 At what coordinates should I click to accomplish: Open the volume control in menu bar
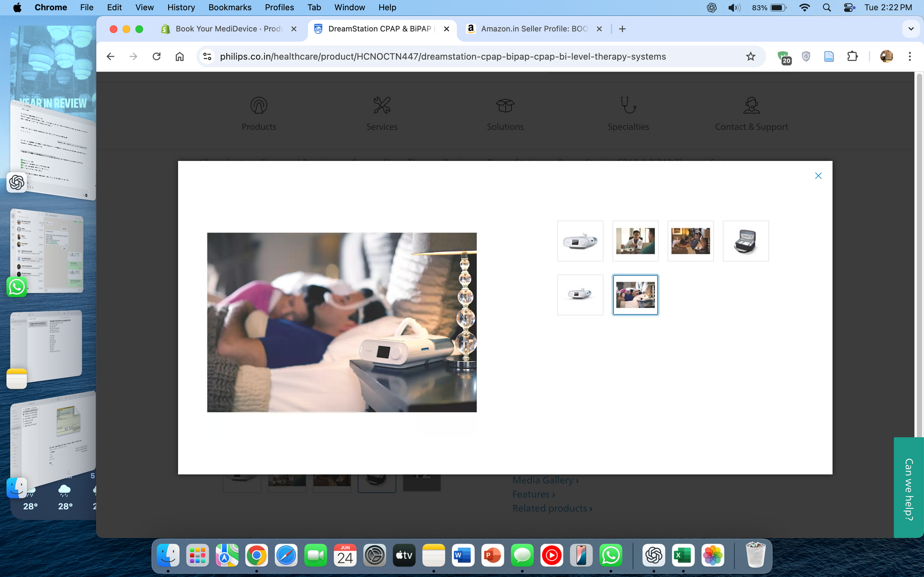(734, 7)
